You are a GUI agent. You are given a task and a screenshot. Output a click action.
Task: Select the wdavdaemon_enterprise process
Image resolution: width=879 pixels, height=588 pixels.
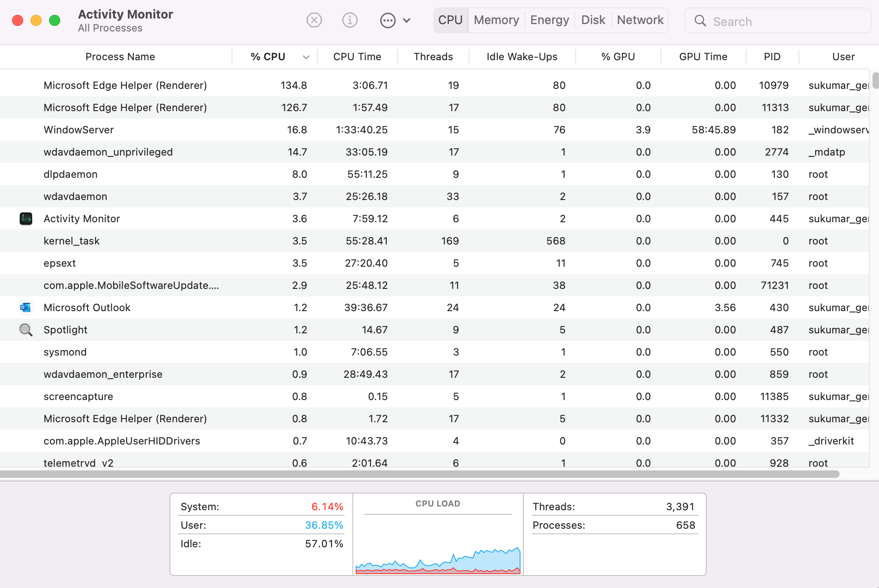click(434, 374)
